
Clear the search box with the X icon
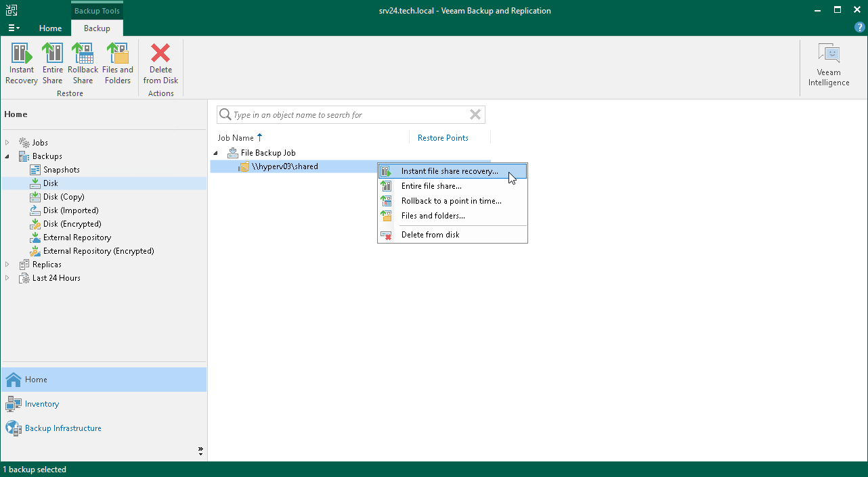click(x=475, y=114)
